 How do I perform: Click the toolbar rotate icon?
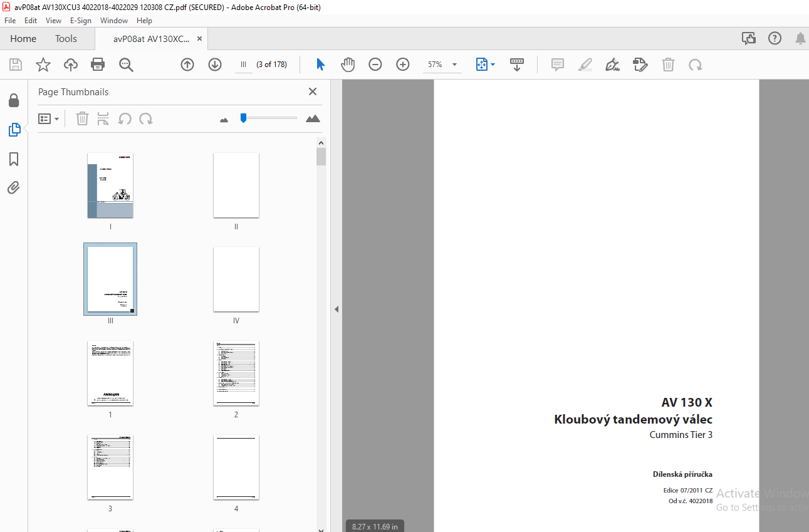(x=695, y=65)
